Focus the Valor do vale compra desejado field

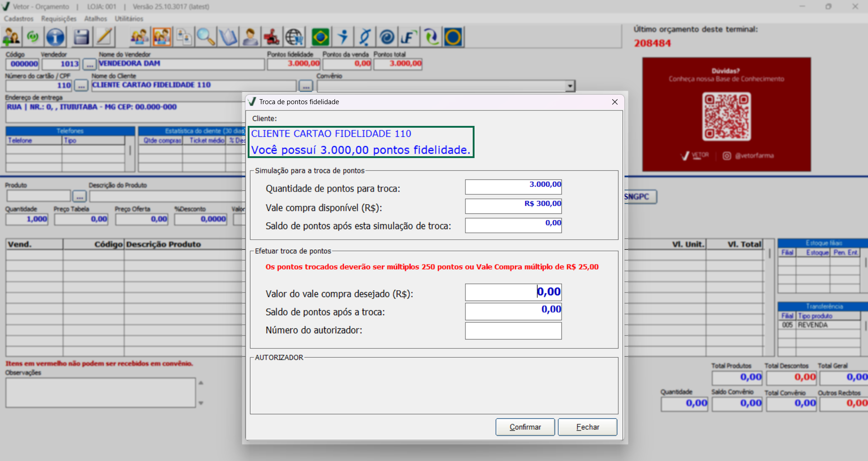click(x=513, y=292)
